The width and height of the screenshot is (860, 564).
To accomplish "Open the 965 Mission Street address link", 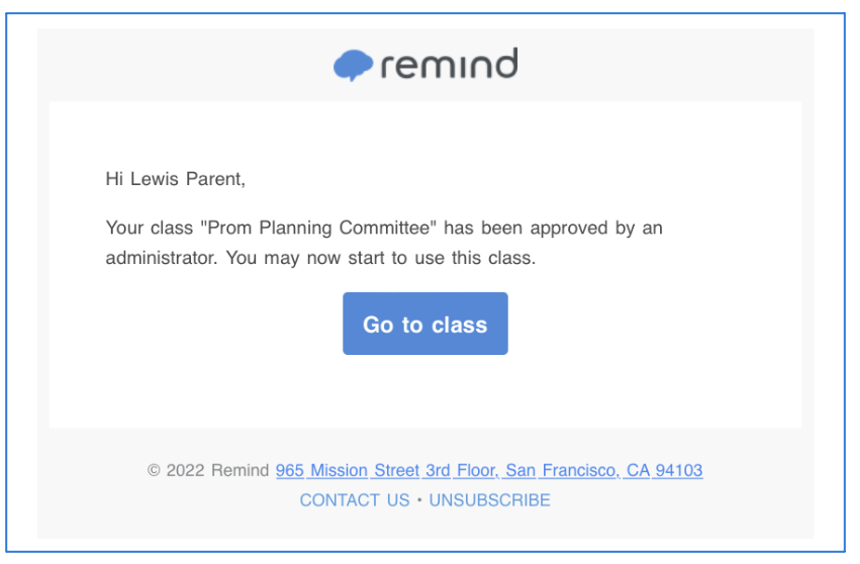I will tap(489, 470).
